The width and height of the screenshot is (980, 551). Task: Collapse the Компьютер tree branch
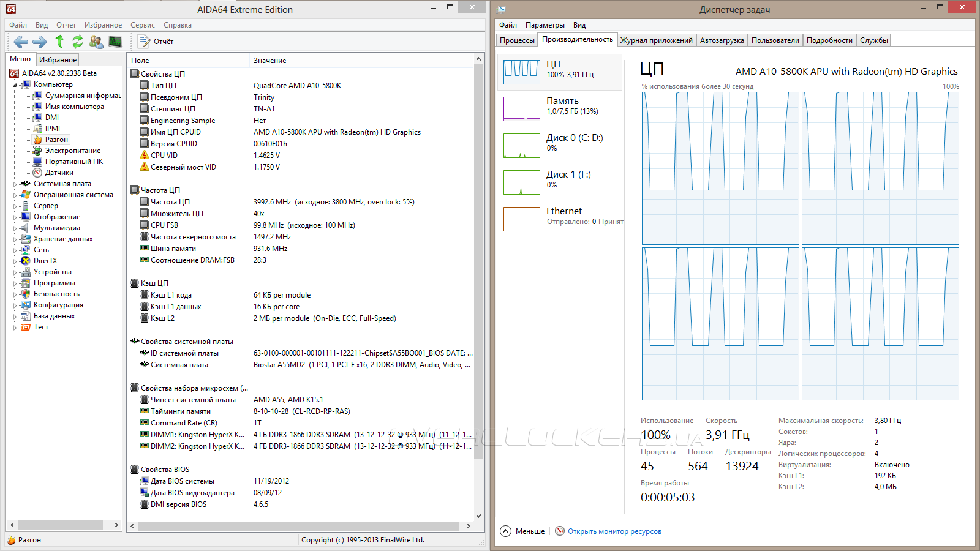point(15,85)
